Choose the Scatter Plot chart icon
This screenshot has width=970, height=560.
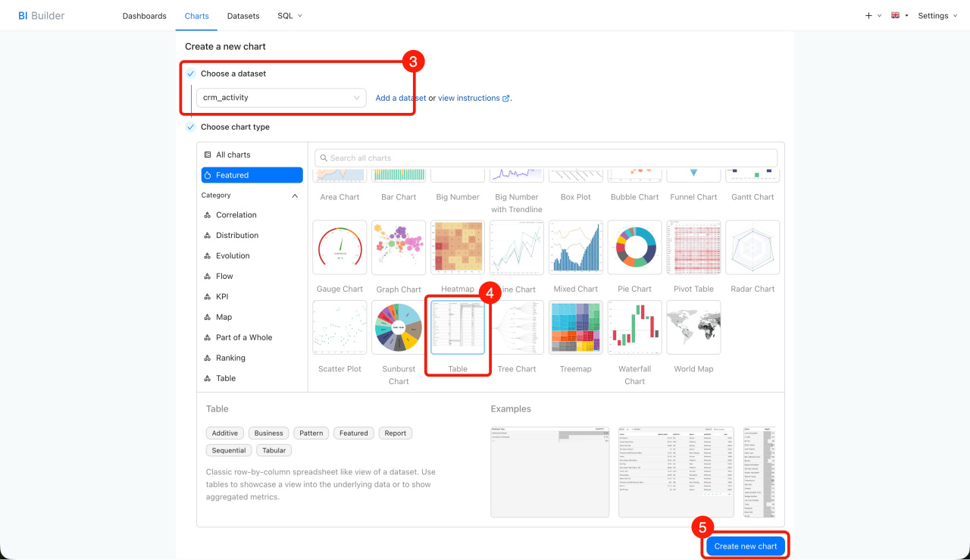[x=339, y=327]
